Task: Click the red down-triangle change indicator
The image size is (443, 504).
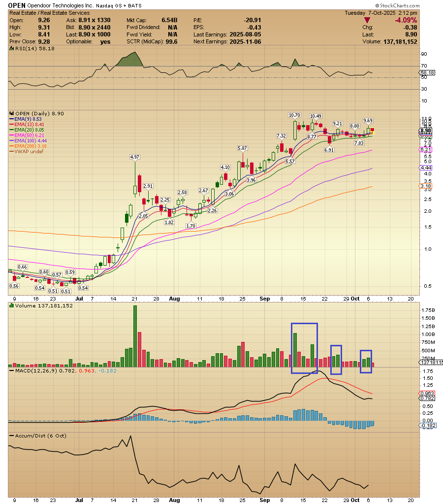Action: pos(367,20)
